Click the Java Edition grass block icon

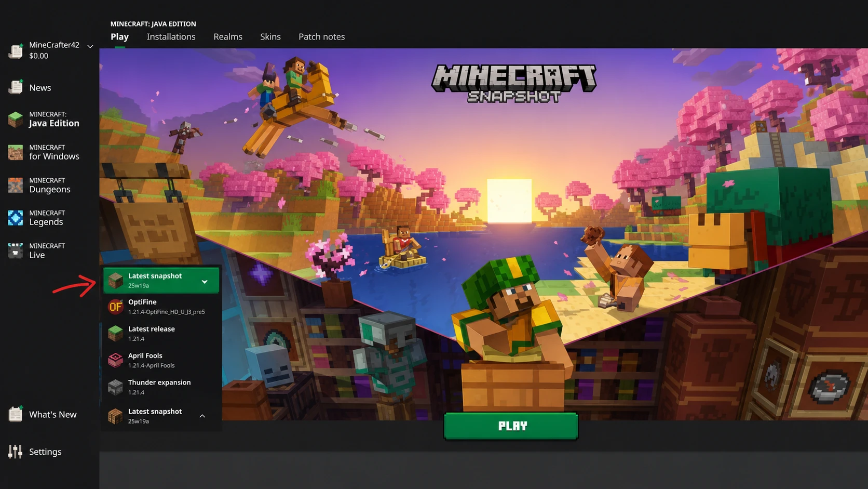coord(16,119)
